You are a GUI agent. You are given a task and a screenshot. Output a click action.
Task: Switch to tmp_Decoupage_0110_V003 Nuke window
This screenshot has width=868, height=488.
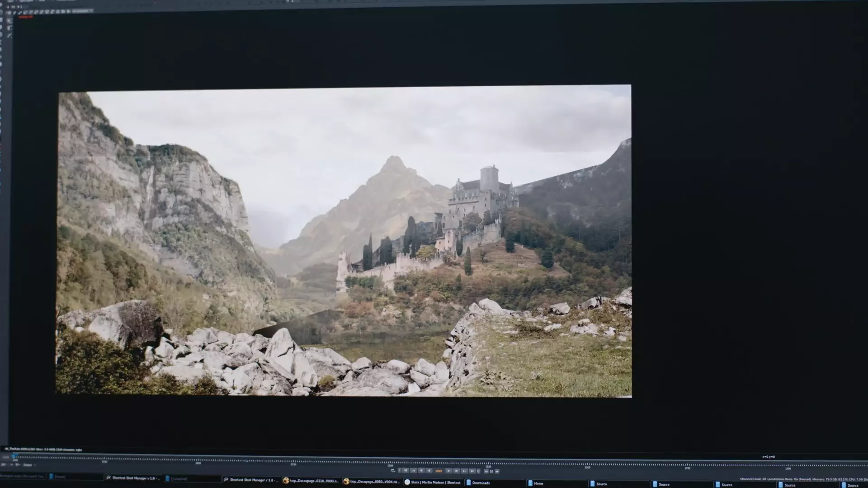(311, 481)
